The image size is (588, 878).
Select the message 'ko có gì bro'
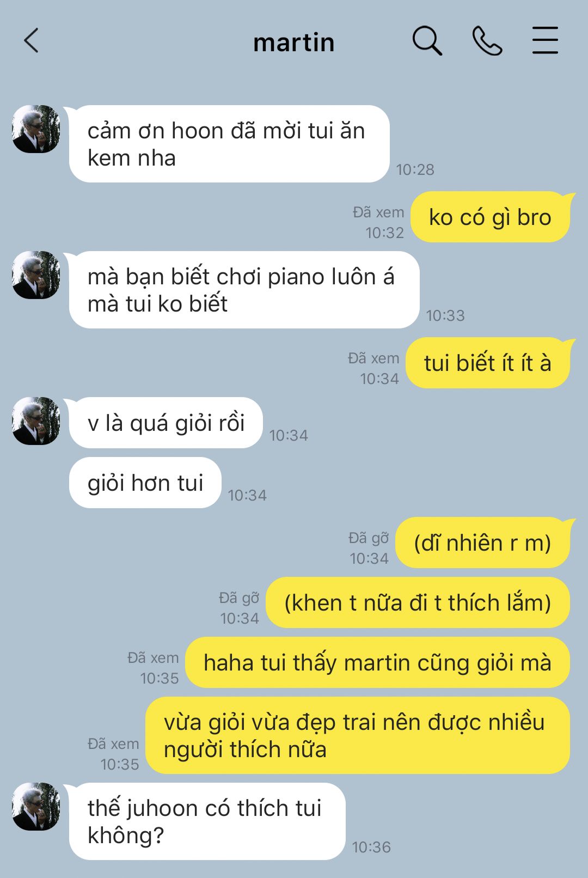tap(490, 217)
